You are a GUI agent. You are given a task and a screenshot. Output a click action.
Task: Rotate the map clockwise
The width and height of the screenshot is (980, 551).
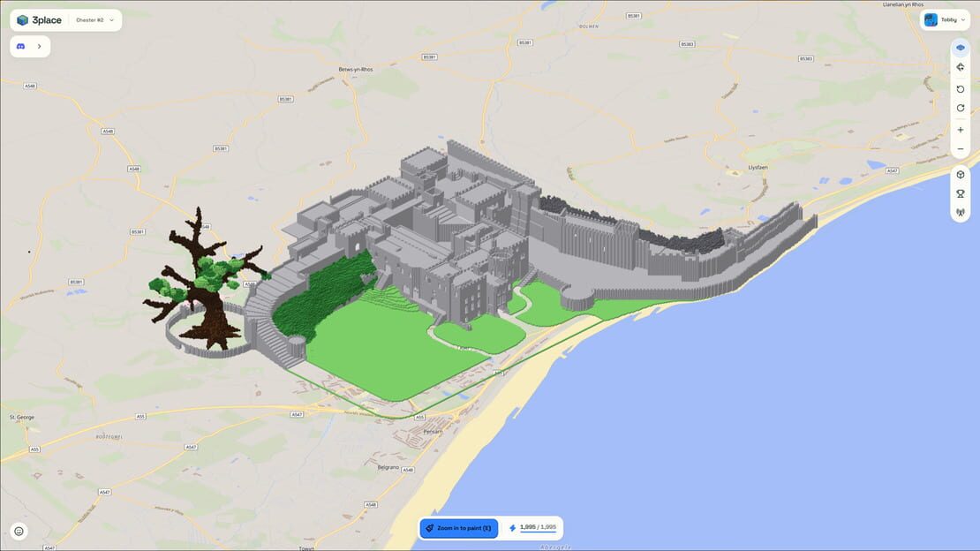point(960,109)
